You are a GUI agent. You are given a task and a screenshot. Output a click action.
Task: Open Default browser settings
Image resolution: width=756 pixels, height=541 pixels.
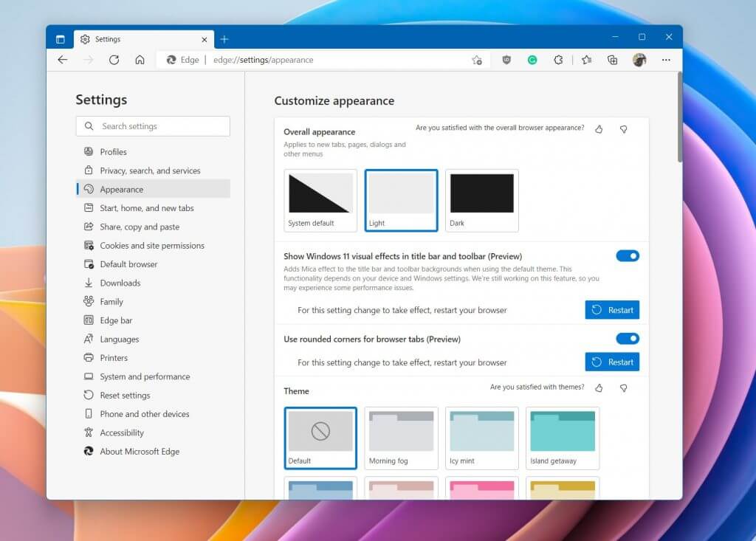point(154,264)
